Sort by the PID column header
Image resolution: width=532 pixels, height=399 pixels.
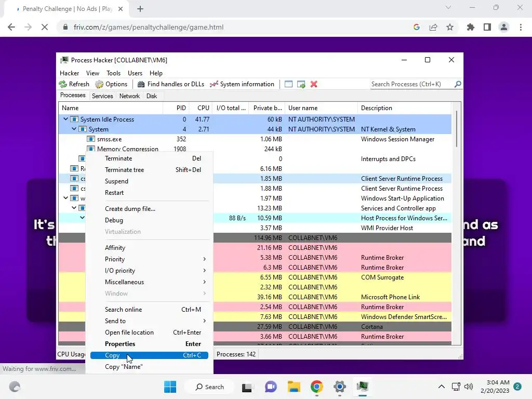(177, 108)
